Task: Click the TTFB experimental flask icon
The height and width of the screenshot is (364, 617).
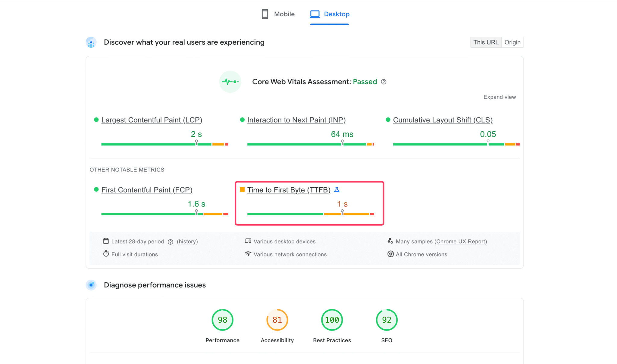Action: pyautogui.click(x=337, y=190)
